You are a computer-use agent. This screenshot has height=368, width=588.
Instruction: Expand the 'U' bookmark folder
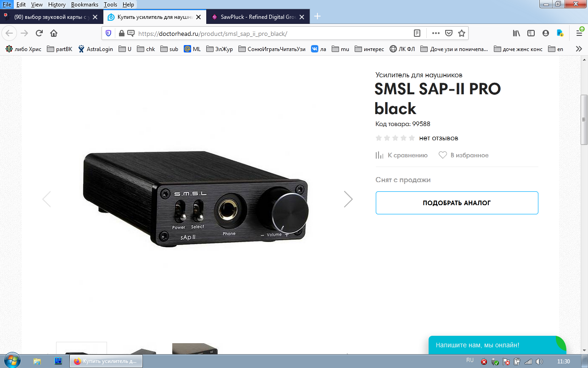125,49
